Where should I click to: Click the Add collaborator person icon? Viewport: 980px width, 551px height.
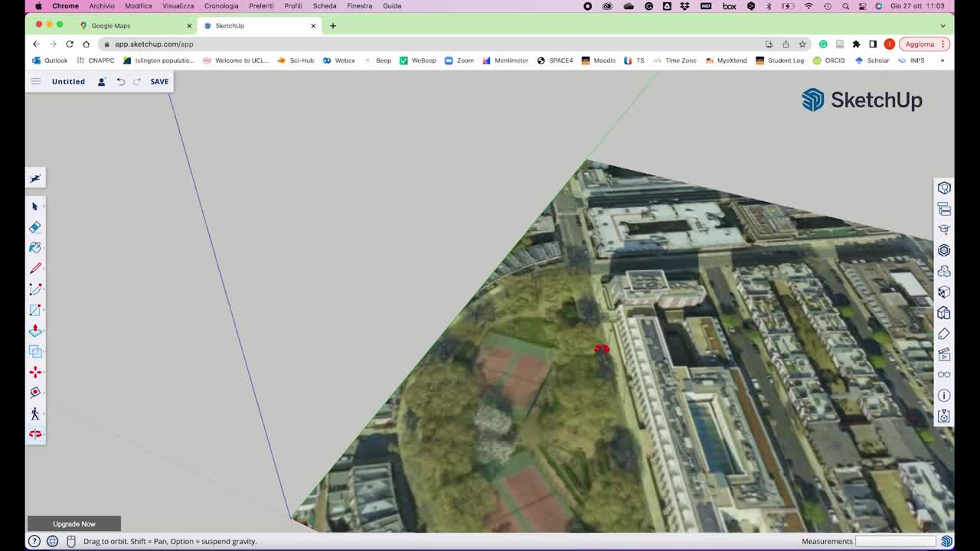101,82
